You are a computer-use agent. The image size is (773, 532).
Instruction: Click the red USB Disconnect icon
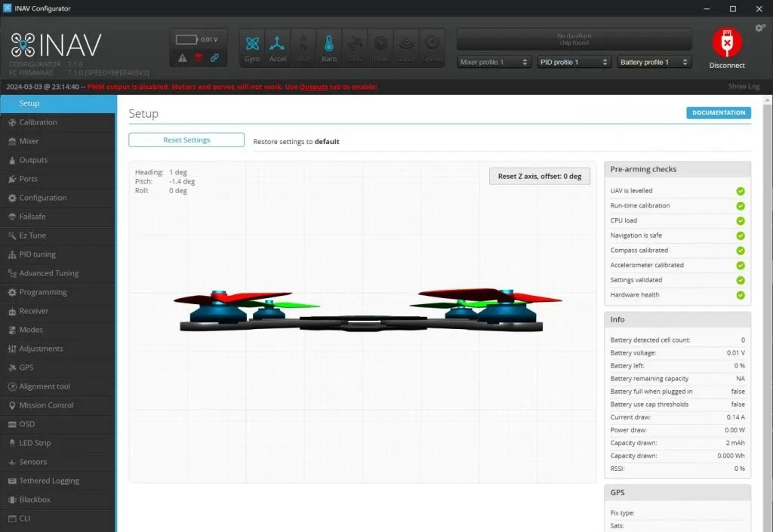coord(727,42)
